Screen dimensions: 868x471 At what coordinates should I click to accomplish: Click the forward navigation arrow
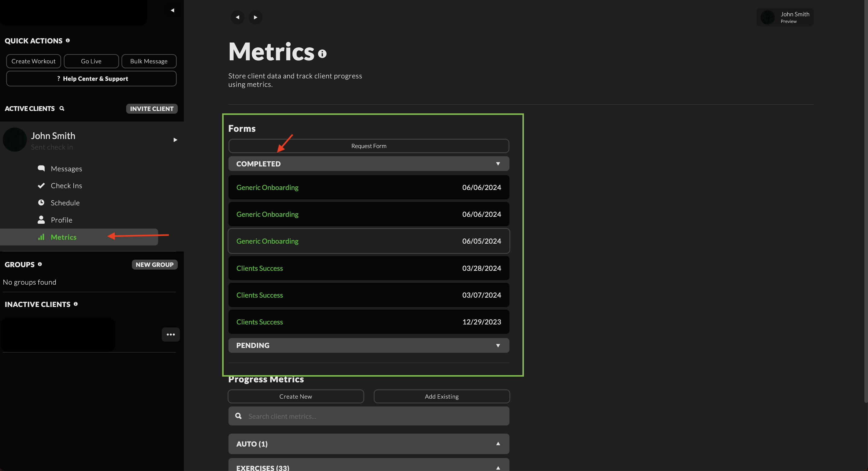[255, 17]
